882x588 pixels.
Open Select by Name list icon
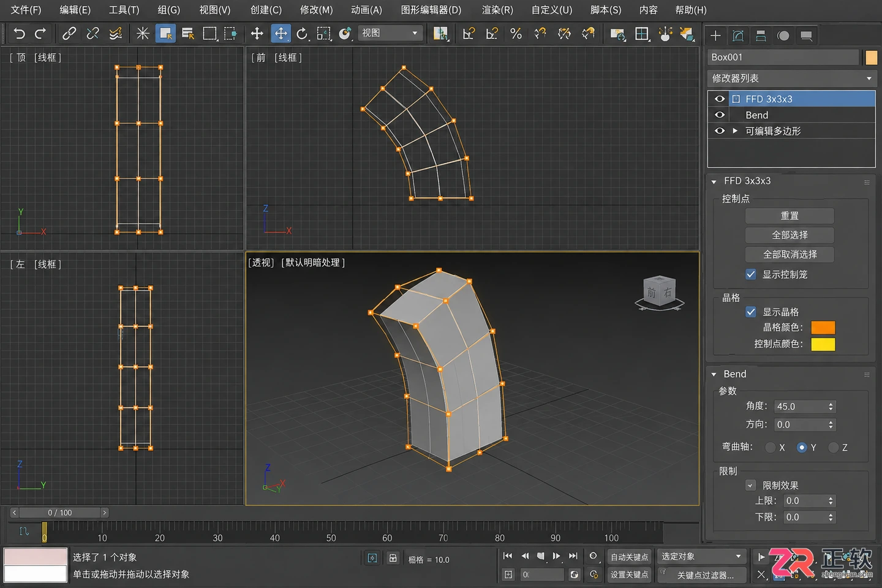188,34
